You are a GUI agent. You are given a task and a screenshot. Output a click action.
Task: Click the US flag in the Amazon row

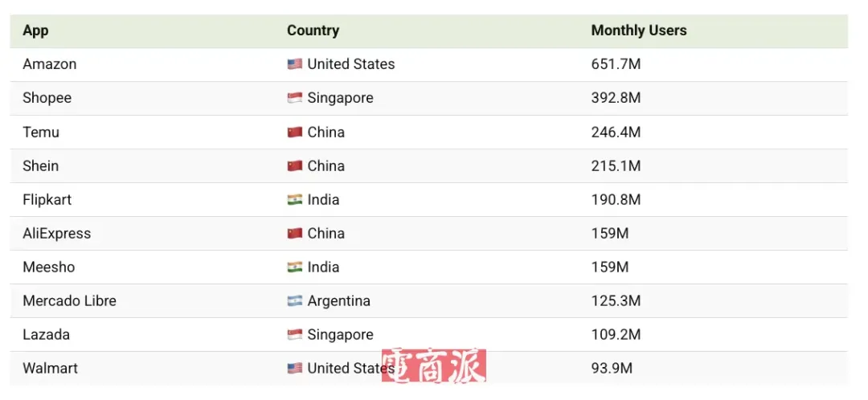295,64
